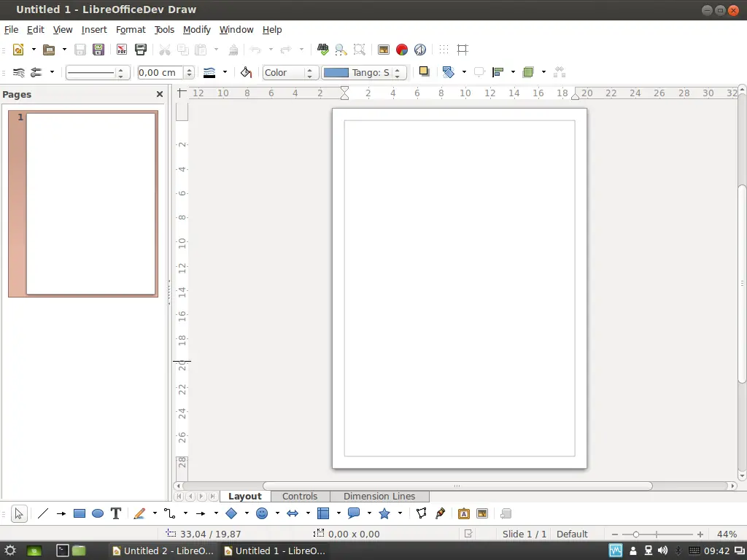Click the 44% zoom level
Image resolution: width=747 pixels, height=560 pixels.
tap(727, 534)
